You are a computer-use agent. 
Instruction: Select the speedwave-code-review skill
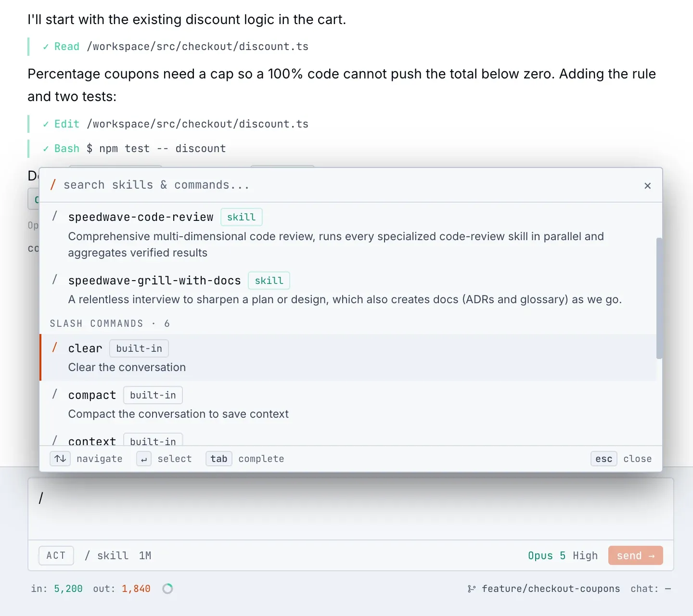(348, 234)
